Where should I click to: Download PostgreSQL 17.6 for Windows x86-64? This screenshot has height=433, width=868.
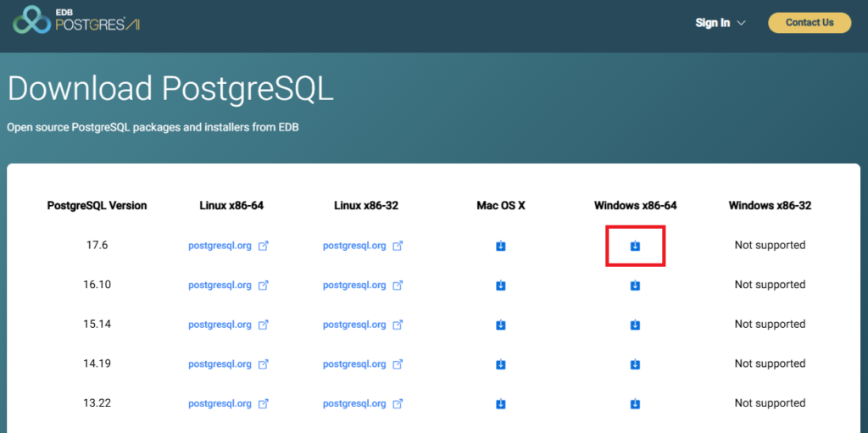pos(635,245)
